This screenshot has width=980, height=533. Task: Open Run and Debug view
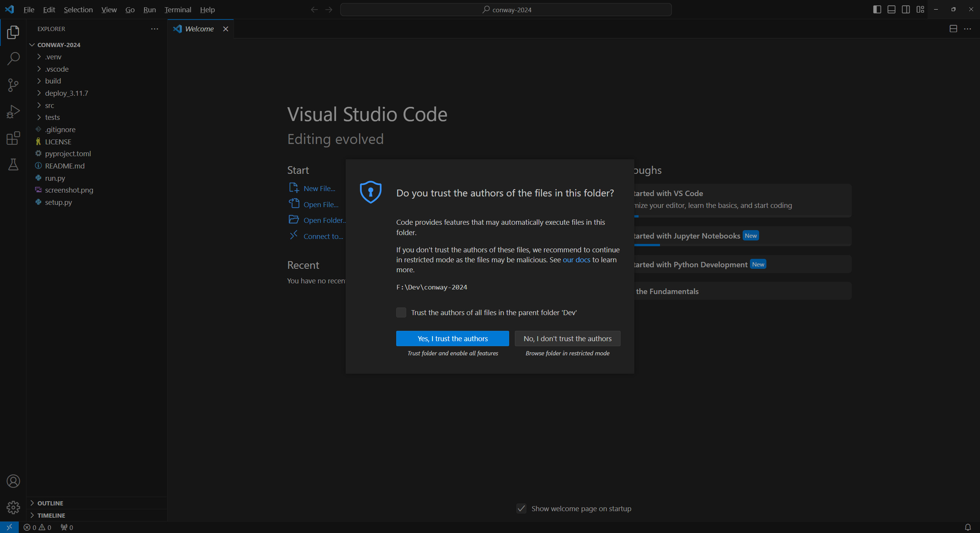pyautogui.click(x=13, y=112)
